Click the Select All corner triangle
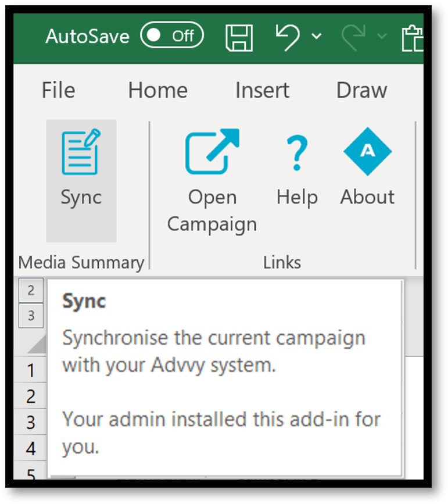Image resolution: width=448 pixels, height=504 pixels. 38,345
